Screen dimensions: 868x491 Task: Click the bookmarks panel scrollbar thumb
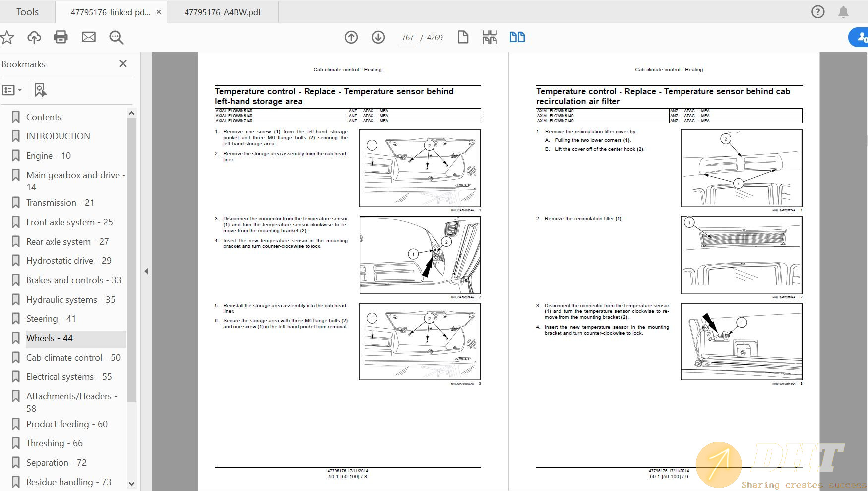[131, 259]
